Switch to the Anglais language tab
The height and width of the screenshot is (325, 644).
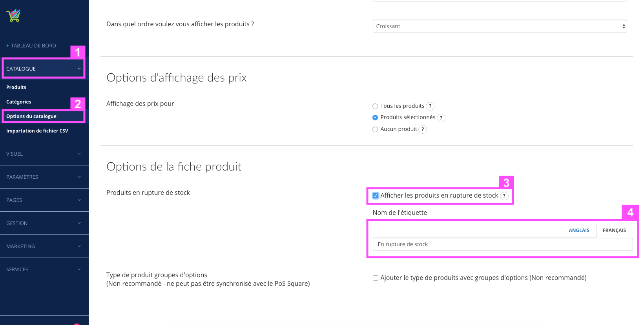coord(579,231)
